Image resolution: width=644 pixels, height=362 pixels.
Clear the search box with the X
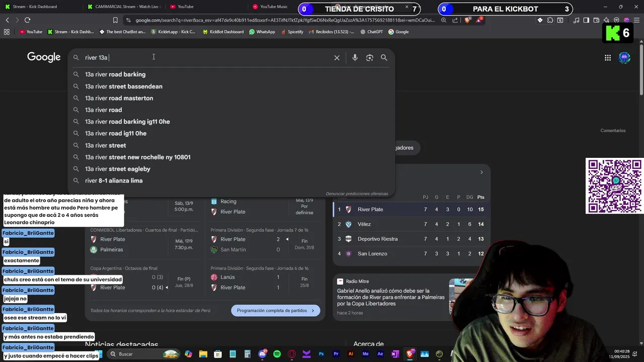(x=337, y=58)
